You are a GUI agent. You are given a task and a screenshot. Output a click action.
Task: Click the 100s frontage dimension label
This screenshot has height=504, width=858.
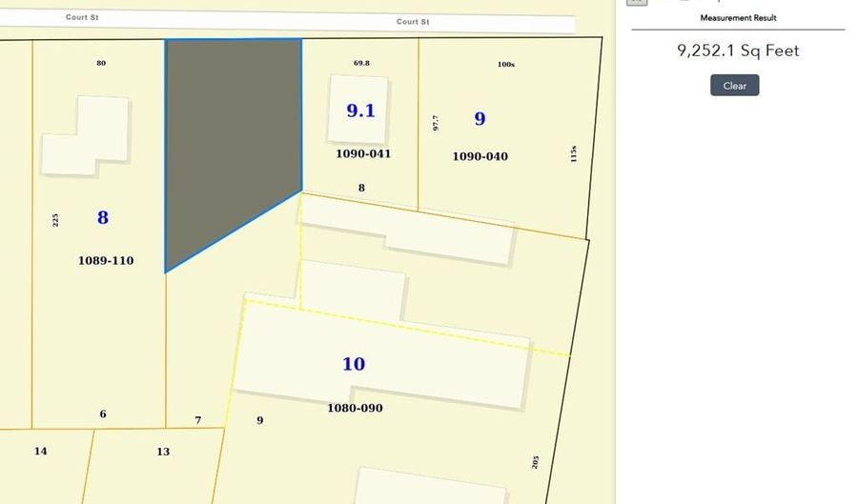click(506, 65)
